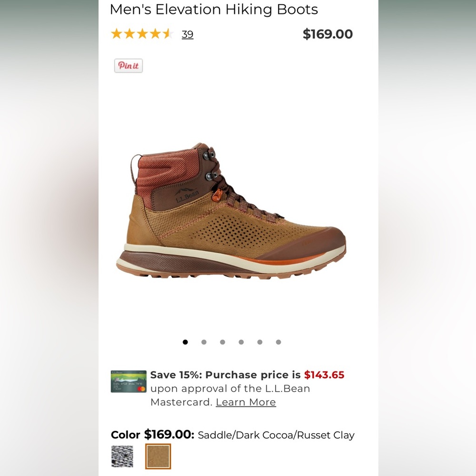476x476 pixels.
Task: Click the currently active first carousel dot
Action: pyautogui.click(x=185, y=342)
